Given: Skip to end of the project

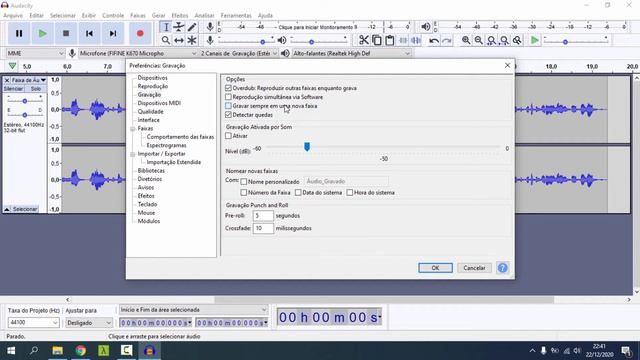Looking at the screenshot, I should pos(113,33).
